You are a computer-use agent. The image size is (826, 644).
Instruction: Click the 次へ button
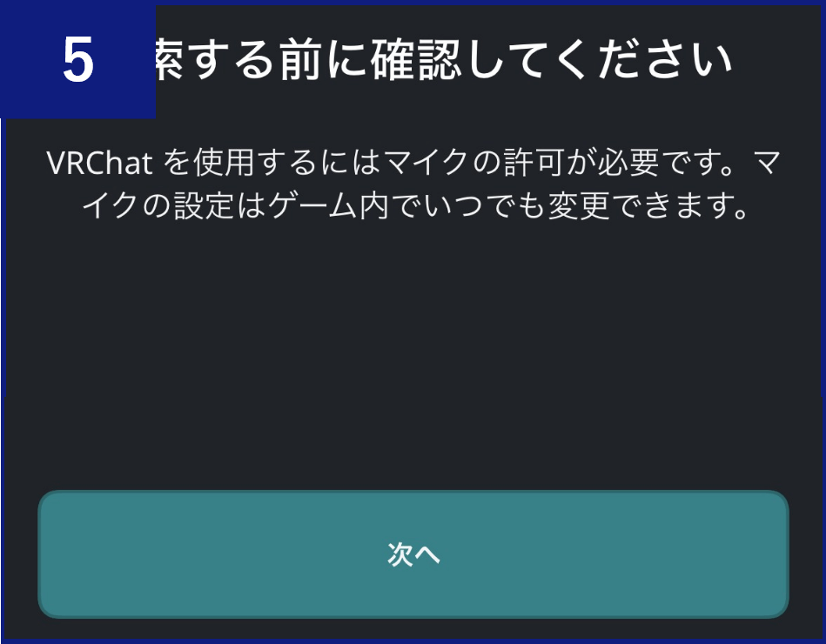click(413, 554)
